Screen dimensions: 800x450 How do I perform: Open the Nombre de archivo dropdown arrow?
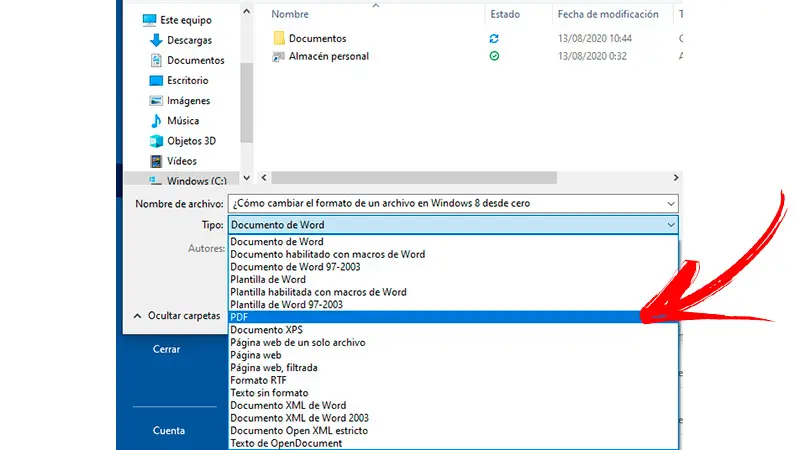671,204
